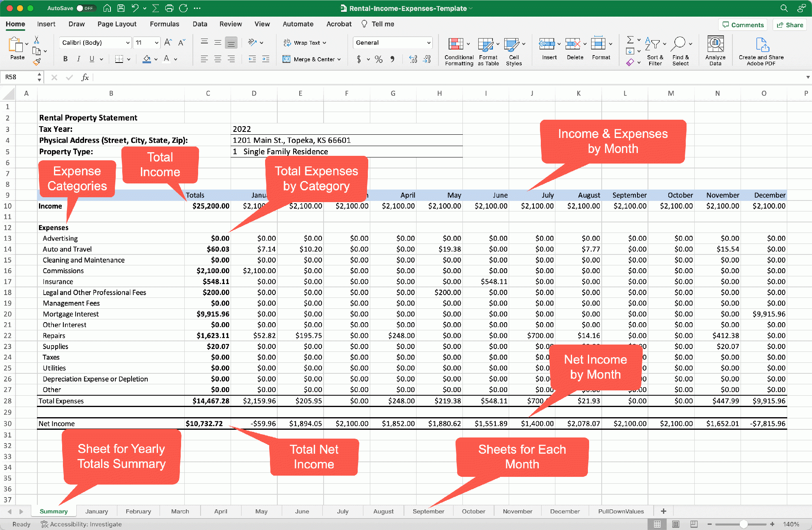Image resolution: width=812 pixels, height=530 pixels.
Task: Toggle Wrap Text for the selection
Action: [304, 42]
